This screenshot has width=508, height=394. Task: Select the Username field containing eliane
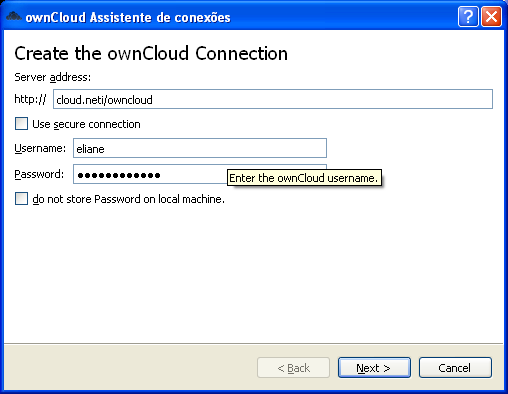[x=200, y=148]
